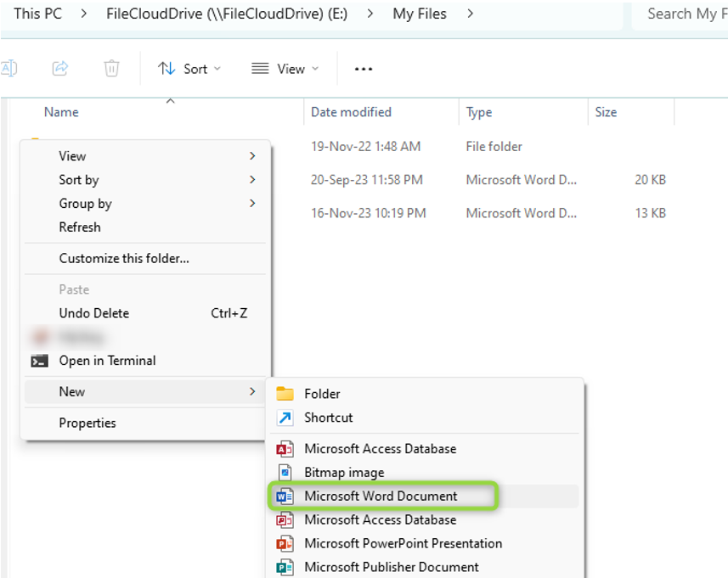
Task: Open Group by submenu in context menu
Action: pos(145,204)
